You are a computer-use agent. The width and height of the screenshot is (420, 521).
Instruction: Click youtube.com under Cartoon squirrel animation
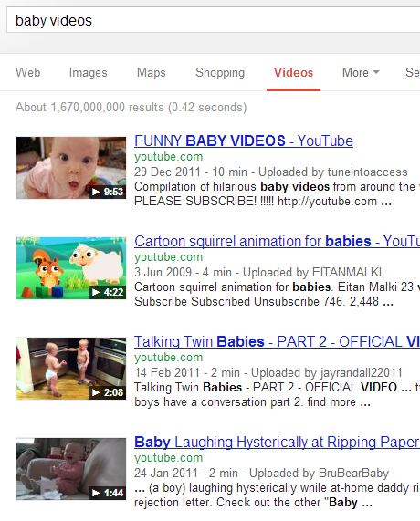169,257
